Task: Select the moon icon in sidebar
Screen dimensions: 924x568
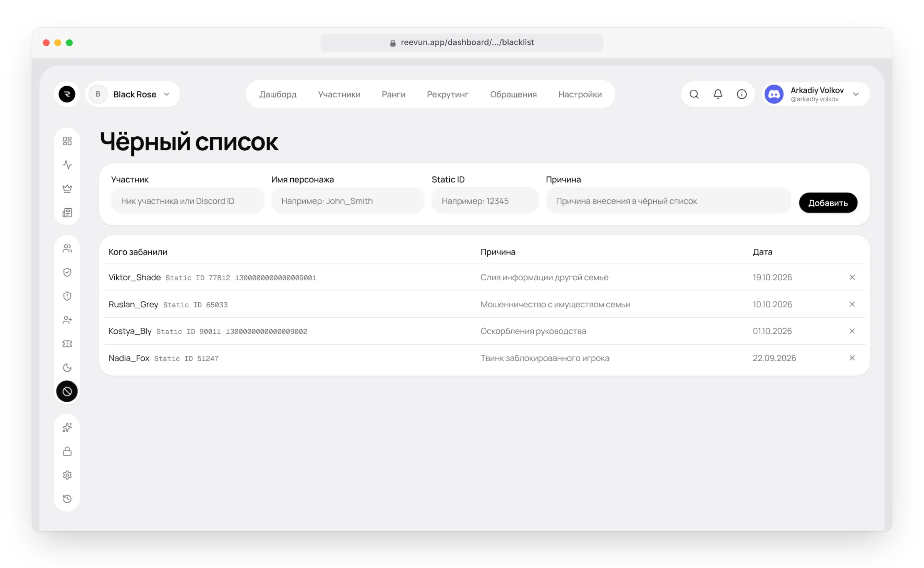Action: coord(67,368)
